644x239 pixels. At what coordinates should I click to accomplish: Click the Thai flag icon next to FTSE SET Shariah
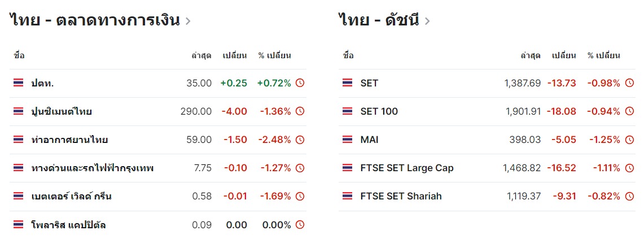pyautogui.click(x=348, y=196)
